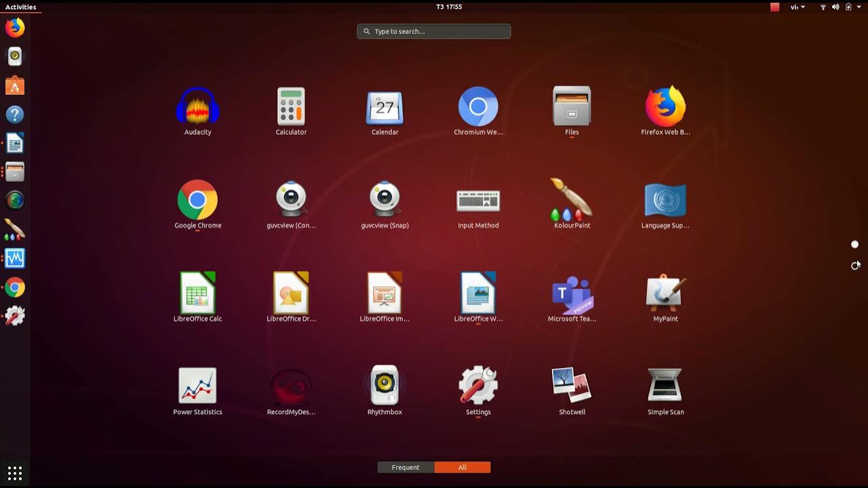Open System Monitor from the dock
Screen dimensions: 868x488
[15, 258]
